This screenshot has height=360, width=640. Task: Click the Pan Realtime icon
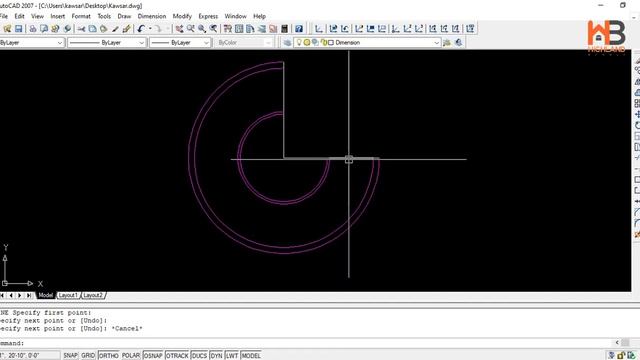tap(179, 29)
